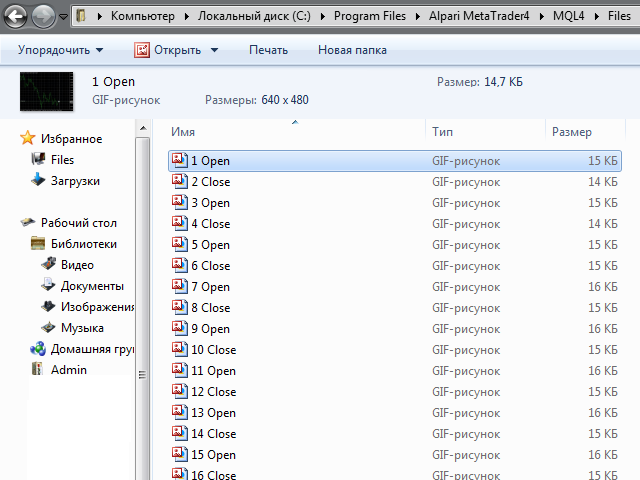Select the Admin user folder

tap(69, 370)
